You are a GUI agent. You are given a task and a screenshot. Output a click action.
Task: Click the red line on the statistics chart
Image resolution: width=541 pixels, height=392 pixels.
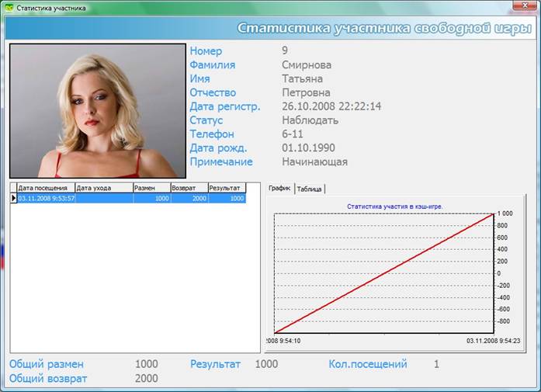[384, 272]
